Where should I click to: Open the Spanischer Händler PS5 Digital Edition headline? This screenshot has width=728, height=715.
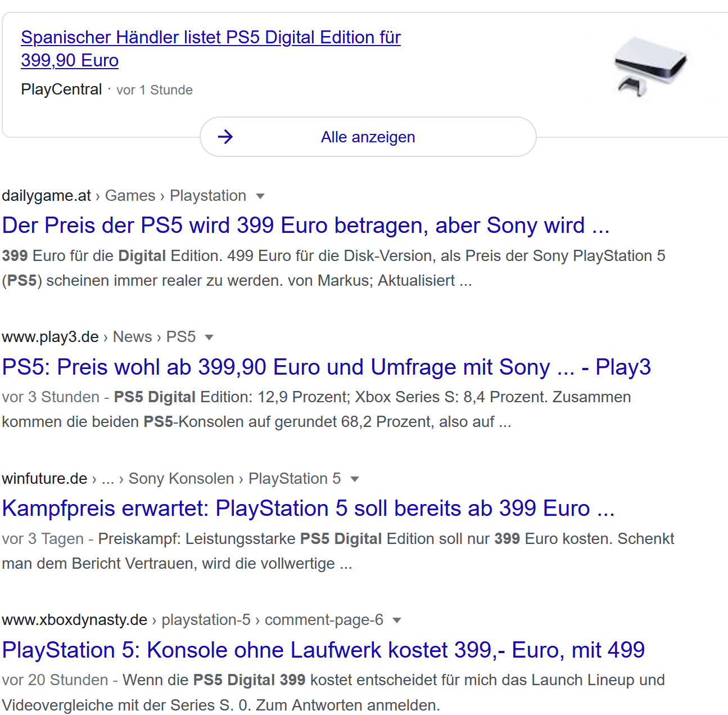[x=210, y=48]
